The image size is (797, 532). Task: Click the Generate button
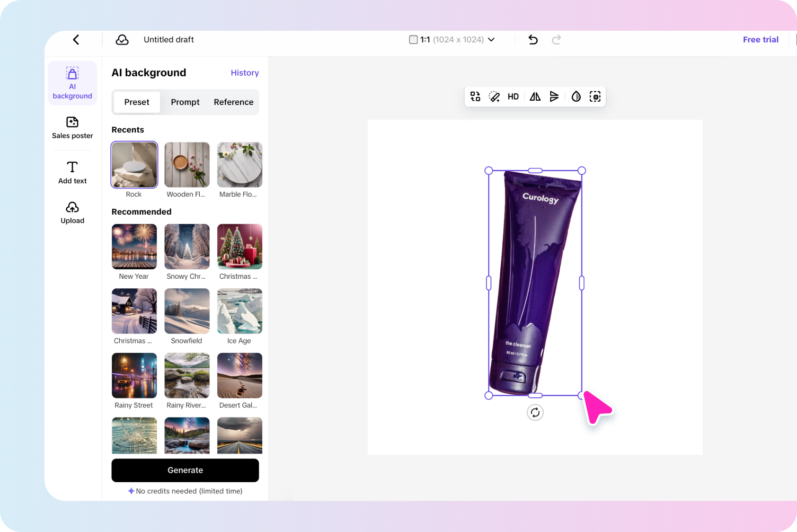(185, 470)
